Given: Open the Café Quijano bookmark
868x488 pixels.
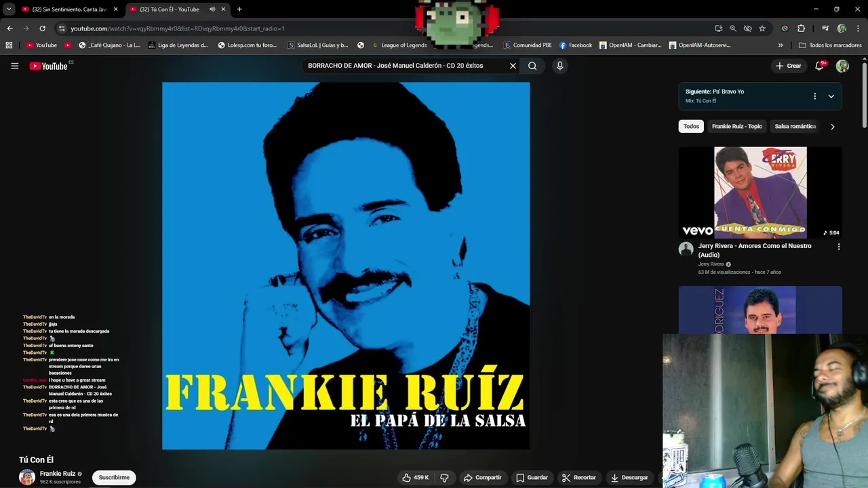Looking at the screenshot, I should [109, 45].
